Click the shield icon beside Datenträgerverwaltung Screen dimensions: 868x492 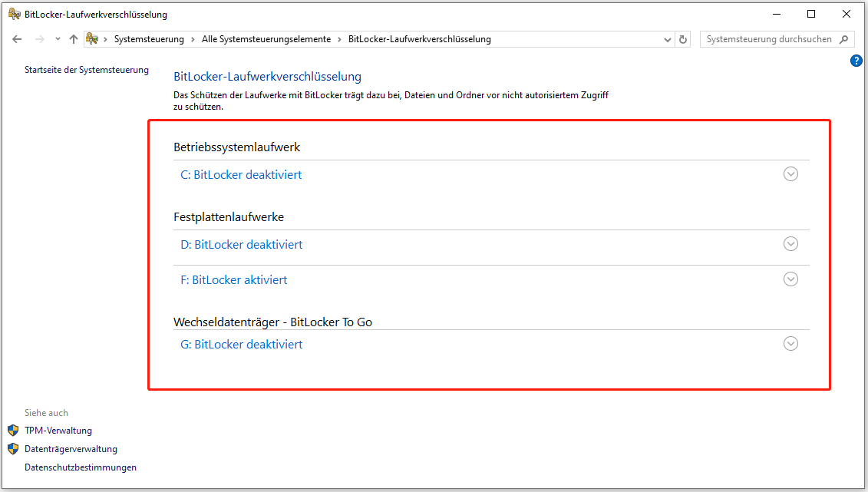click(x=13, y=448)
